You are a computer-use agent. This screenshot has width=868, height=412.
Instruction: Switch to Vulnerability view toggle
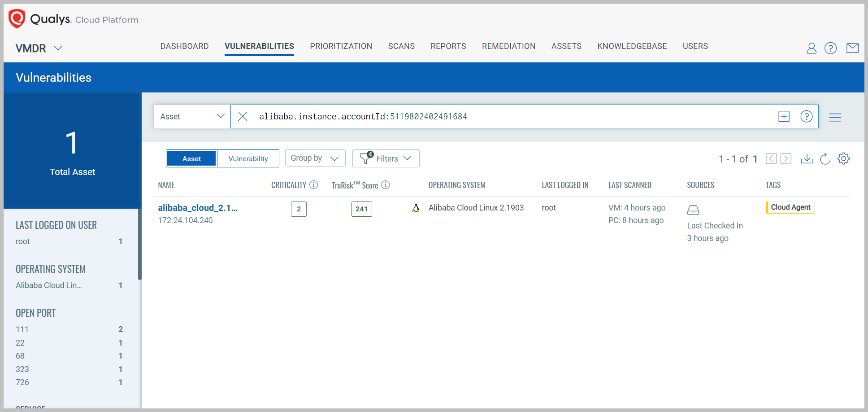248,158
